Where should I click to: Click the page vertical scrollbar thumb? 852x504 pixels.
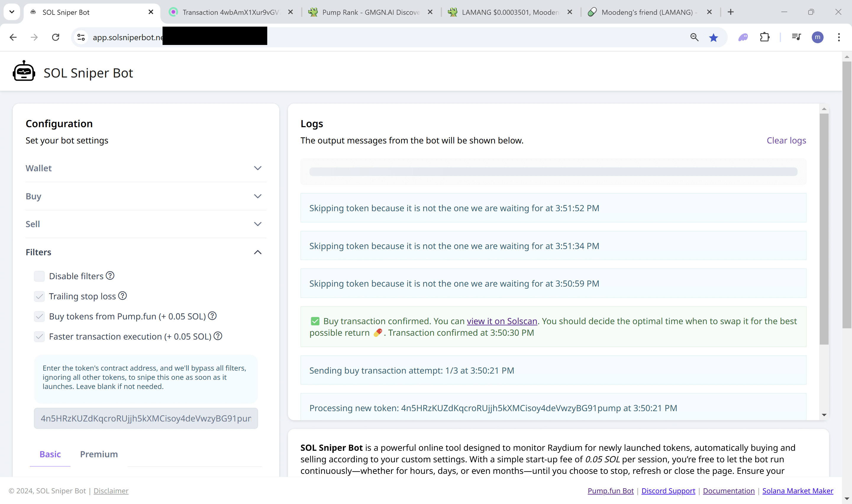click(x=847, y=195)
